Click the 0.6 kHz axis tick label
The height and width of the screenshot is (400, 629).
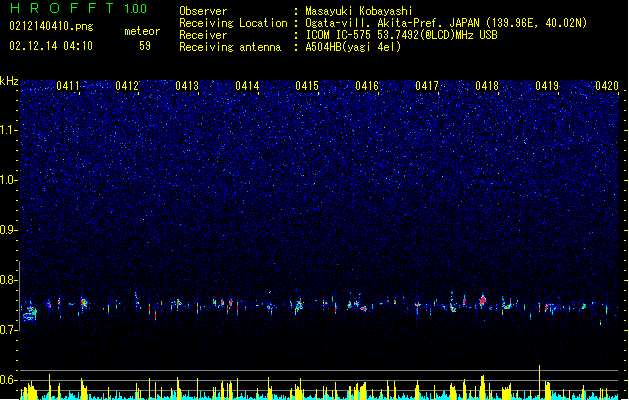point(8,380)
